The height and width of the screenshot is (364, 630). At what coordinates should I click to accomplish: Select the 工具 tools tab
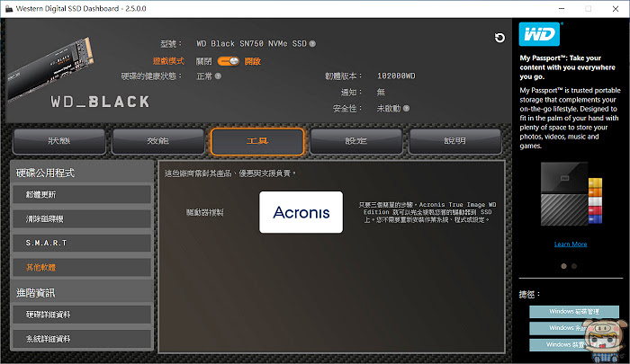pyautogui.click(x=257, y=141)
